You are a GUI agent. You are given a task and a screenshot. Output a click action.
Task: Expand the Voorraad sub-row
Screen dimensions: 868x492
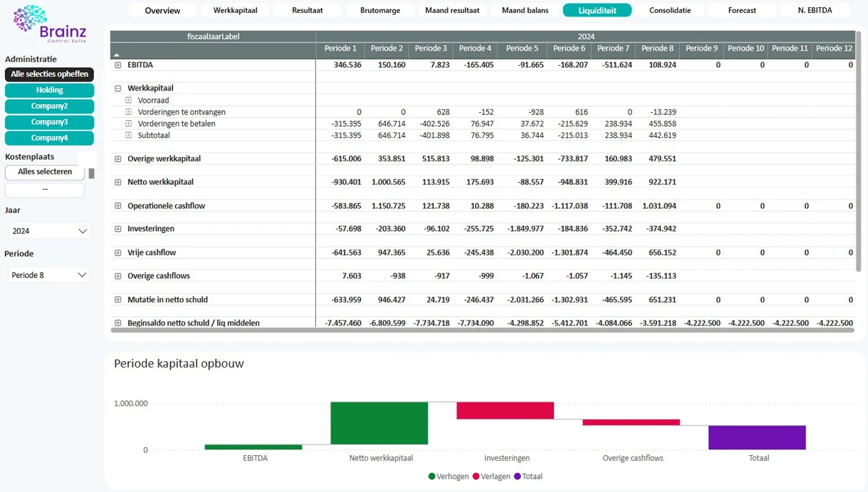click(x=129, y=101)
